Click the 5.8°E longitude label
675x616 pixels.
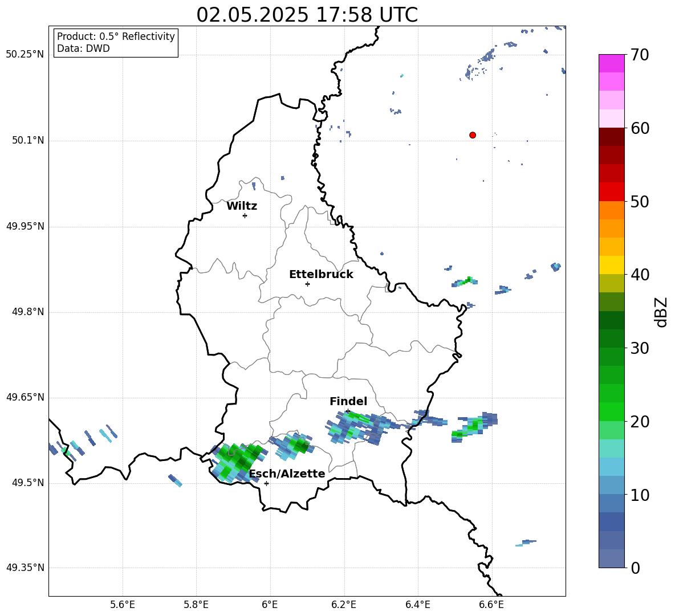coord(196,605)
